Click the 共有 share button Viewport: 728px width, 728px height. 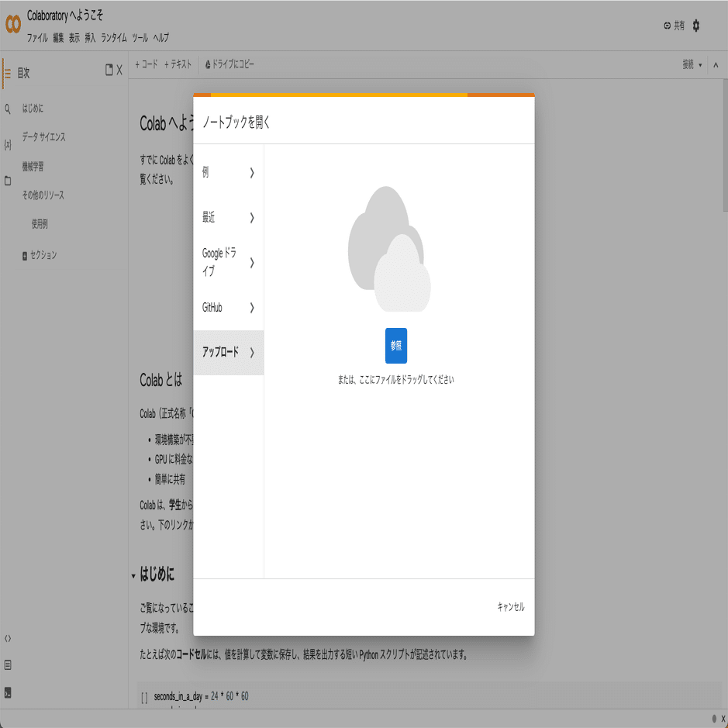[x=675, y=26]
